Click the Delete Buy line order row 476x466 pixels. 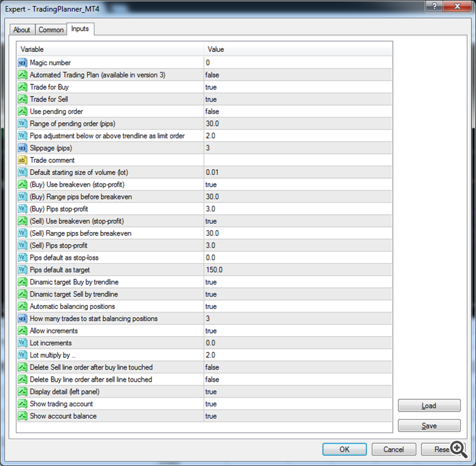pyautogui.click(x=204, y=380)
